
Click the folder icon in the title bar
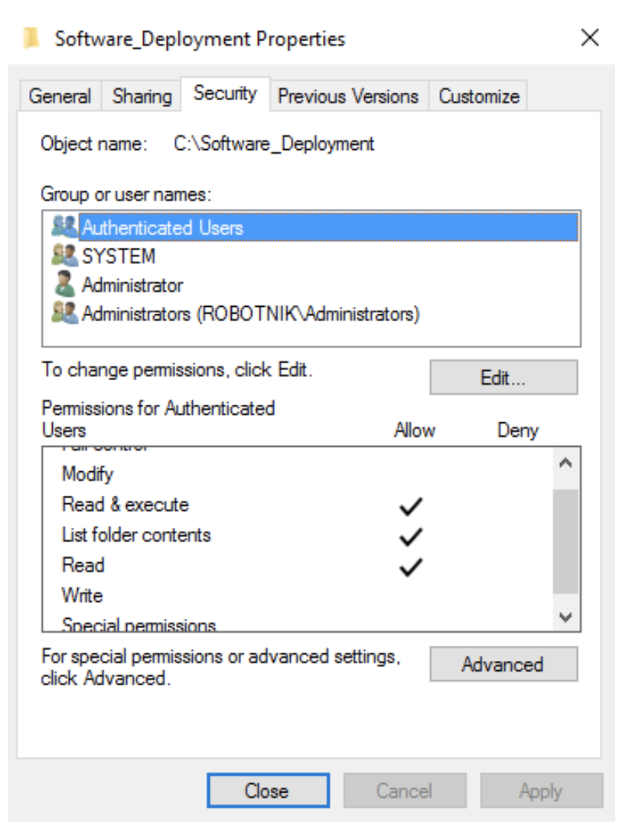pyautogui.click(x=31, y=38)
